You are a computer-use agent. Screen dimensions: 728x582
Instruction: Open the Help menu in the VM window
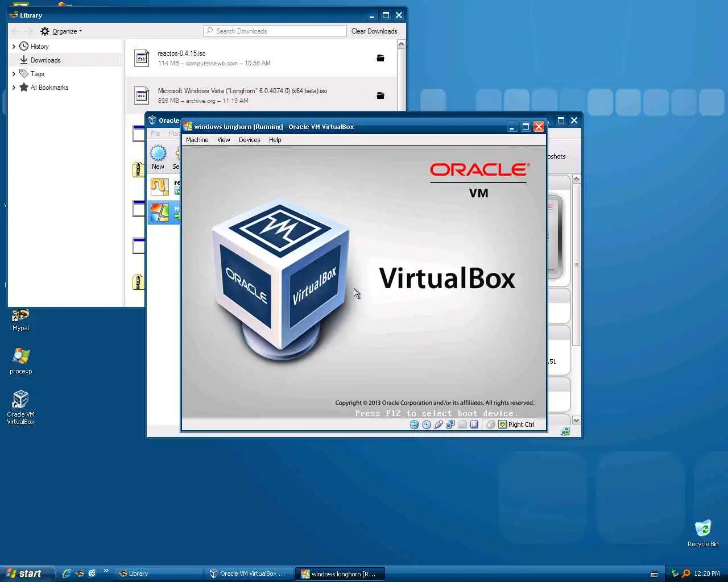(275, 140)
